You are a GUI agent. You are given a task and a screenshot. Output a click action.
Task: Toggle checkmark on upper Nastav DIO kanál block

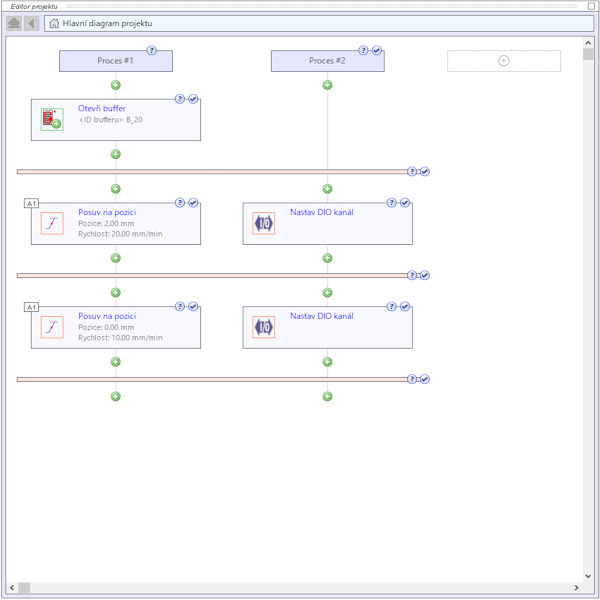pos(405,202)
